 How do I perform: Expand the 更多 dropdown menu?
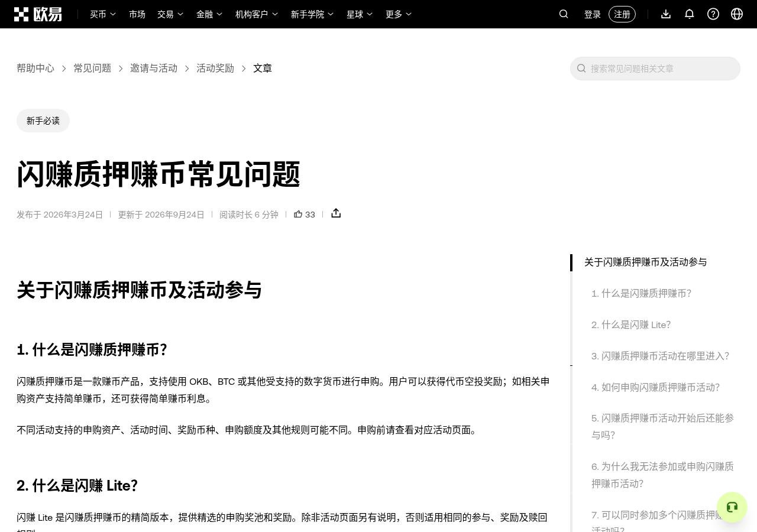point(399,14)
